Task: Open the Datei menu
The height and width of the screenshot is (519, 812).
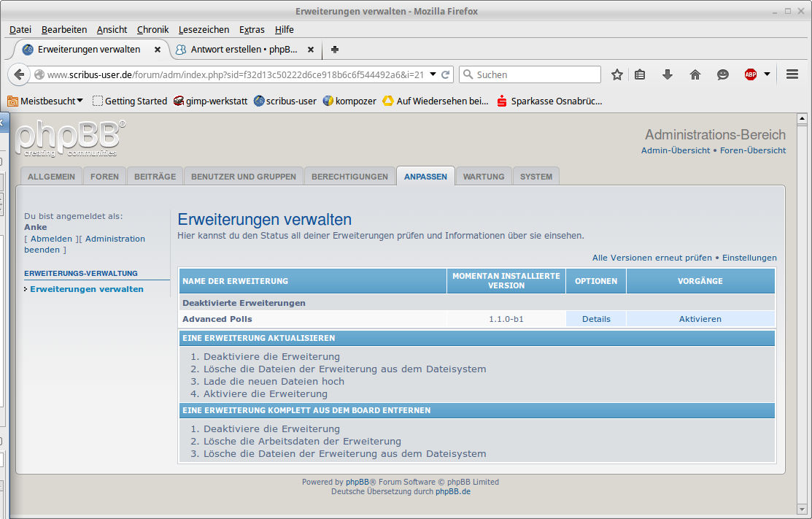Action: coord(20,29)
